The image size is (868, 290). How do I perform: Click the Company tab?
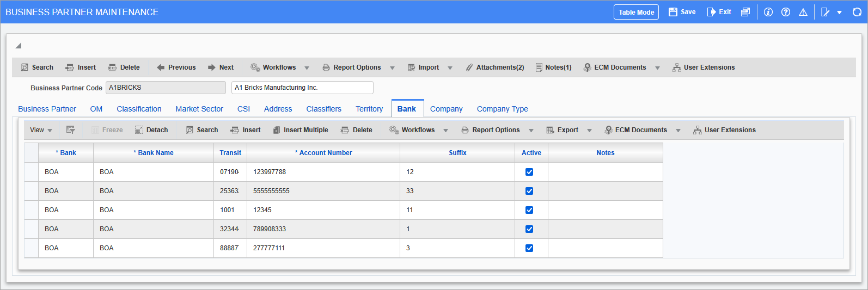[x=446, y=109]
